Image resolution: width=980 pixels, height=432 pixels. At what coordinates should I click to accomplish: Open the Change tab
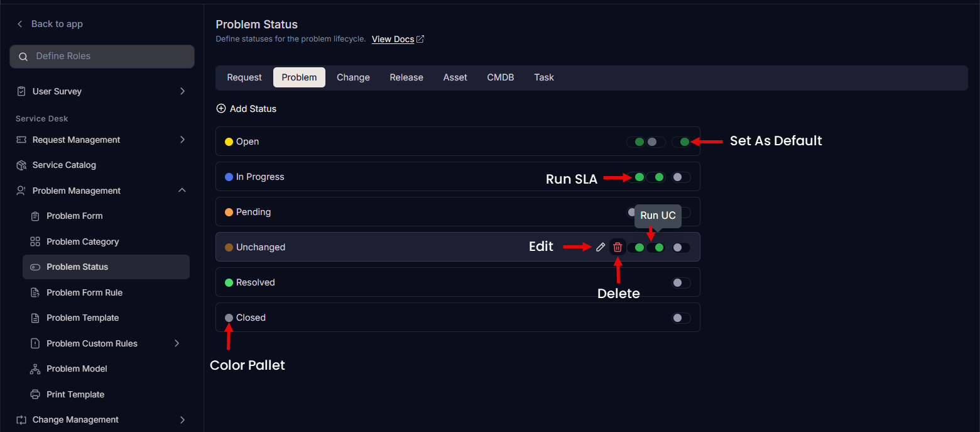click(x=353, y=77)
